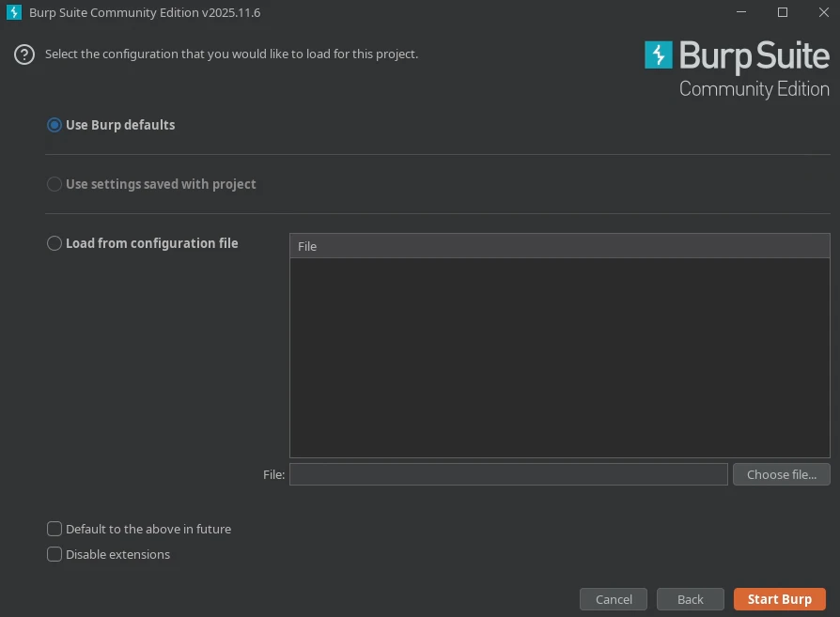Open the Choose file browser
The height and width of the screenshot is (617, 840).
tap(782, 474)
